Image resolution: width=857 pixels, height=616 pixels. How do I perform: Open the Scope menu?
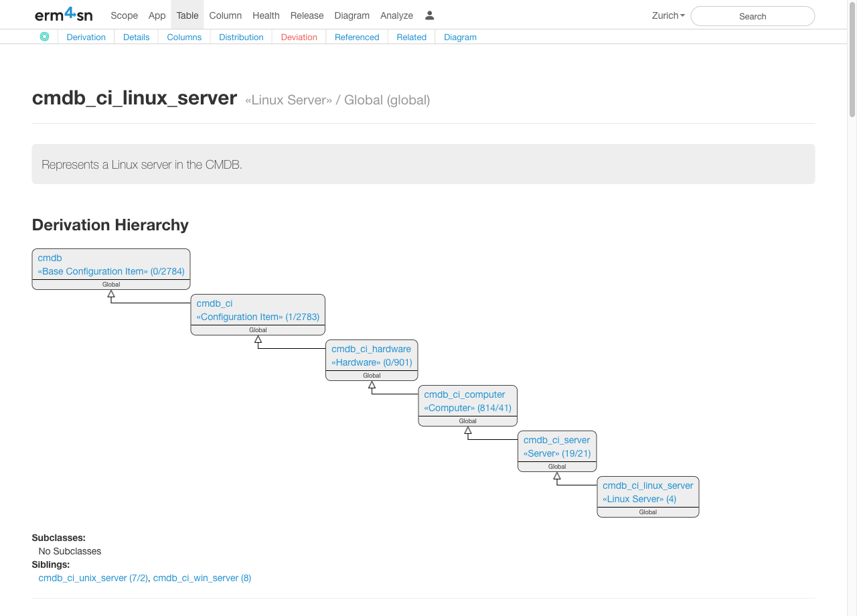[x=124, y=15]
